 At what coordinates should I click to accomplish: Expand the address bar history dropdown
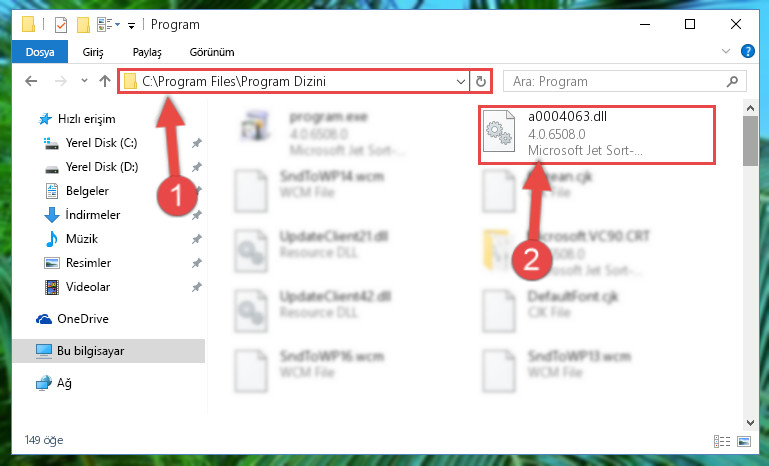click(x=461, y=81)
